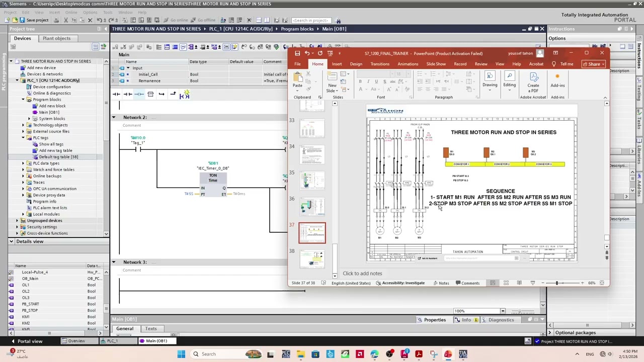Image resolution: width=644 pixels, height=362 pixels.
Task: Click the Search in project field
Action: 311,20
